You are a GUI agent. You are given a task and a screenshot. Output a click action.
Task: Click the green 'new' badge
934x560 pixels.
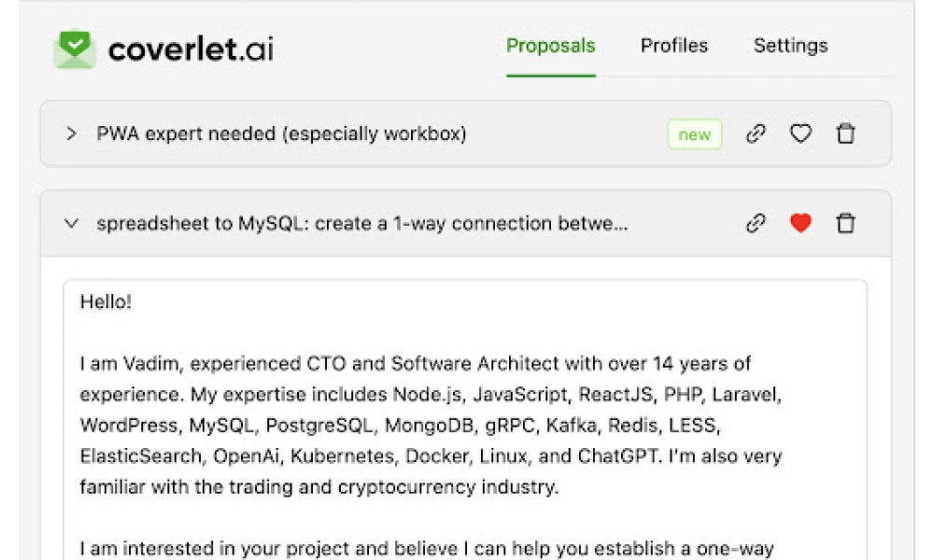(x=695, y=134)
